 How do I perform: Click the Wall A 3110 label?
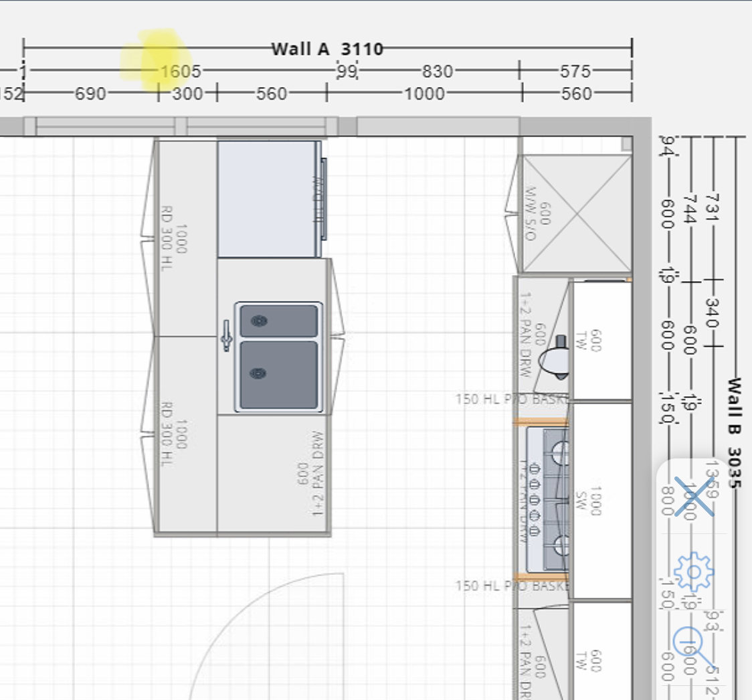pyautogui.click(x=327, y=49)
